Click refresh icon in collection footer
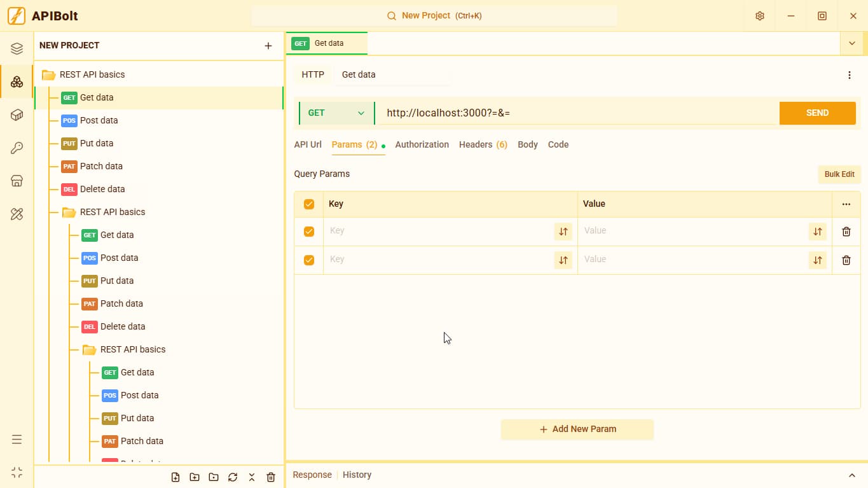The height and width of the screenshot is (488, 868). coord(233,477)
